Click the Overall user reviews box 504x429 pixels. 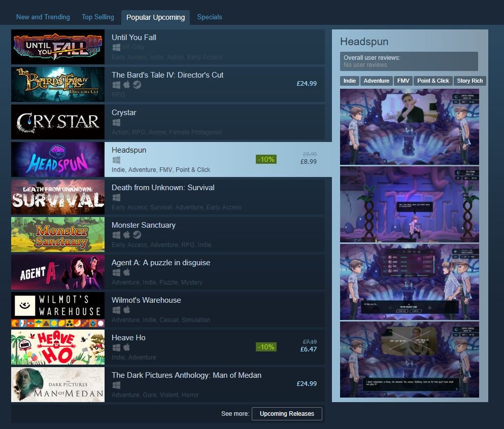pos(409,61)
